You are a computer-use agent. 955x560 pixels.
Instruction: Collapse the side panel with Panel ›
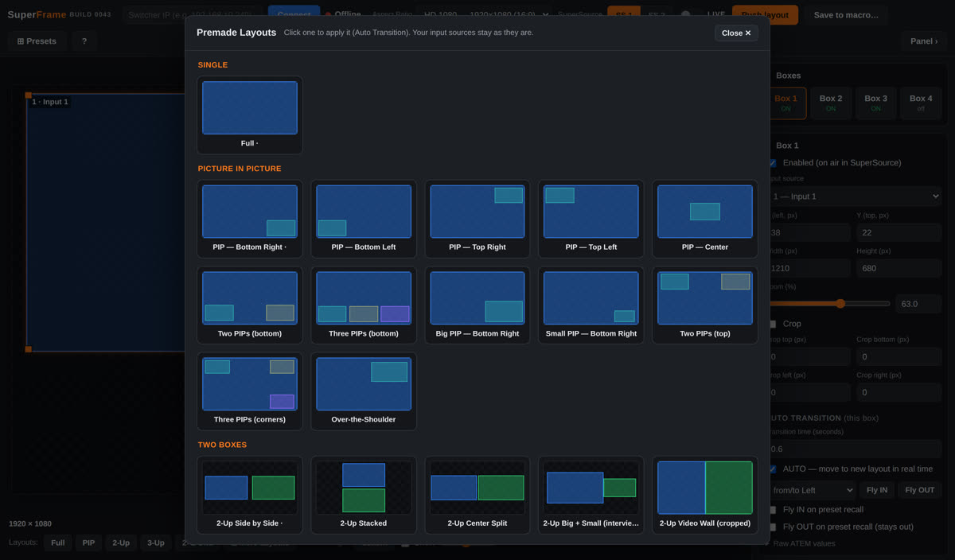(924, 41)
